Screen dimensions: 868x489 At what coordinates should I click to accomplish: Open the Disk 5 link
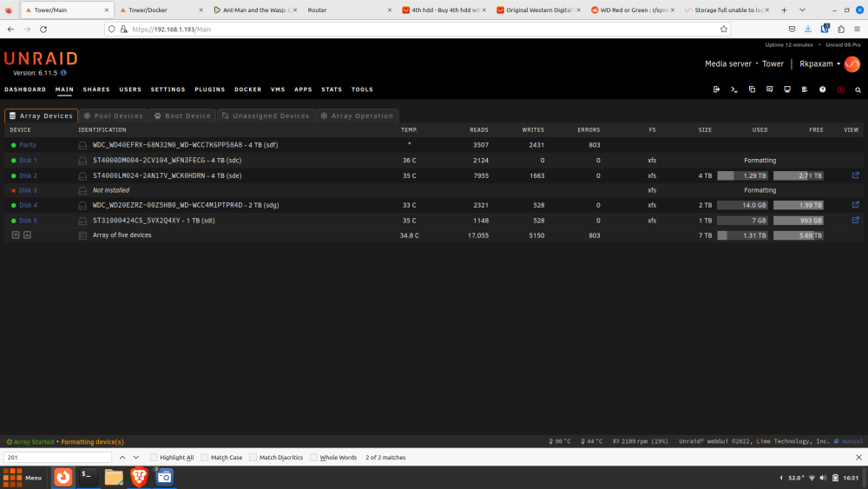(29, 221)
